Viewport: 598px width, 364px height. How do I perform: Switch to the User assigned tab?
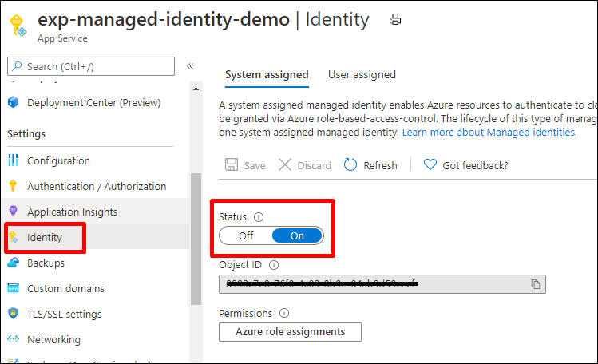point(362,75)
